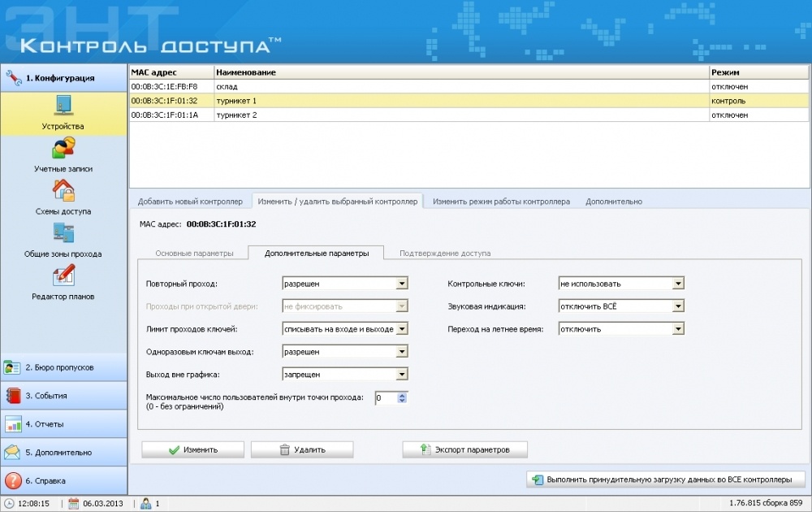
Task: Click the user icon in status bar
Action: click(146, 503)
